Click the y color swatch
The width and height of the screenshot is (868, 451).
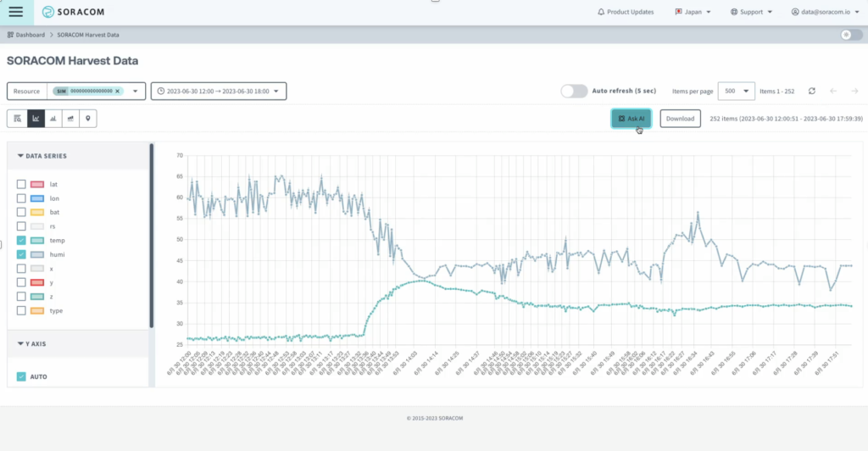[x=37, y=282]
